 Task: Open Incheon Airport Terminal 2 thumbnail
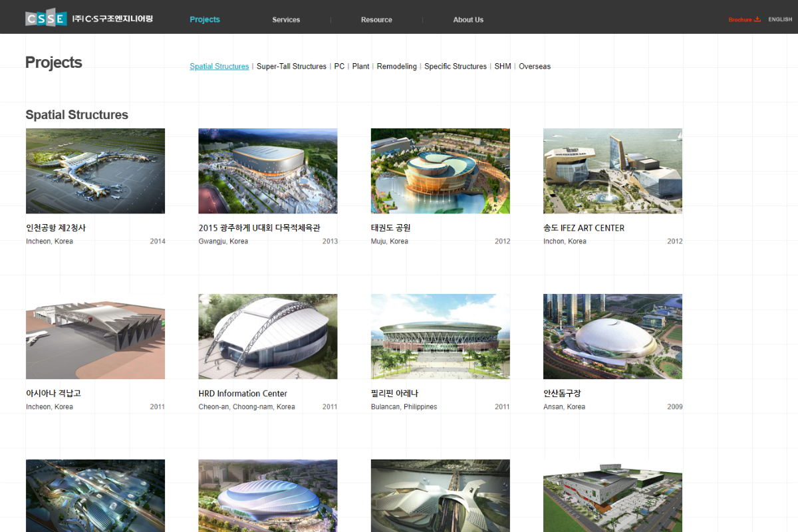point(95,171)
